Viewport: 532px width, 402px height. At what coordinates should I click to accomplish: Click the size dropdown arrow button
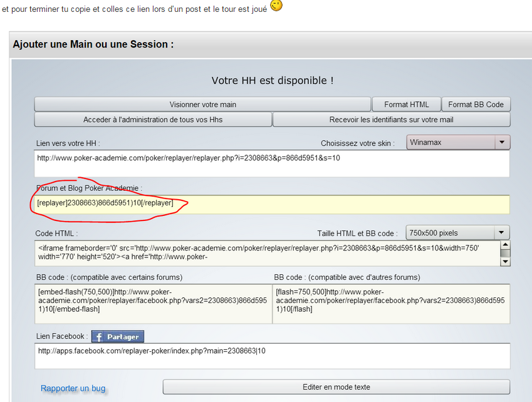pyautogui.click(x=501, y=232)
